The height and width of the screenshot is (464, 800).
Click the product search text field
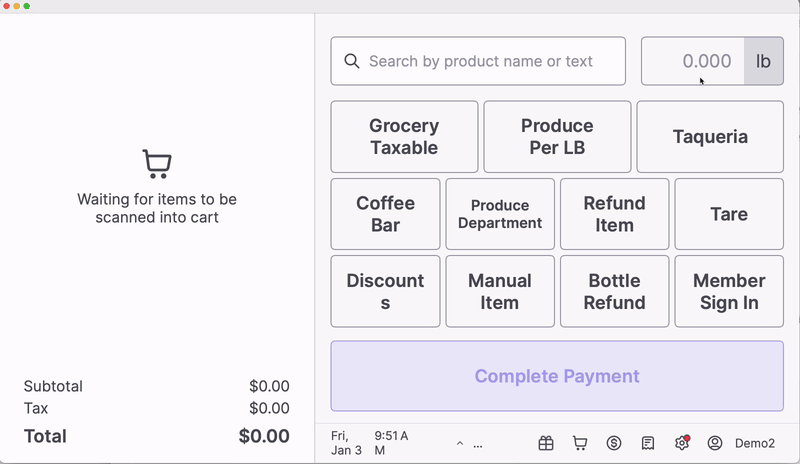tap(490, 61)
